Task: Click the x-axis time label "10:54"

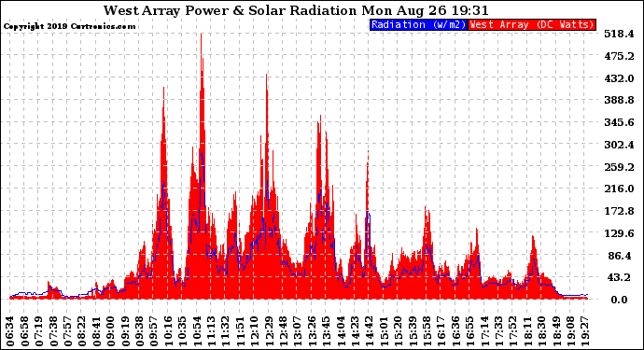Action: point(198,331)
